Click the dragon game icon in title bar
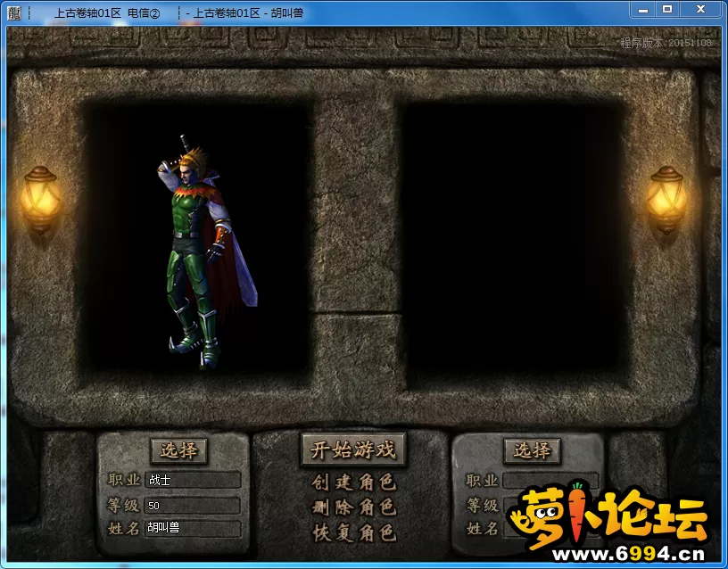This screenshot has height=569, width=728. pyautogui.click(x=14, y=13)
